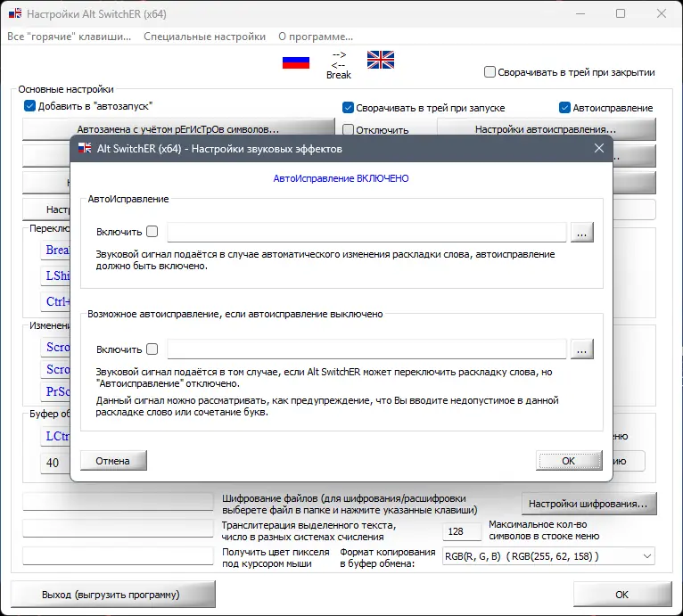Open the О программе menu
683x616 pixels.
tap(316, 37)
